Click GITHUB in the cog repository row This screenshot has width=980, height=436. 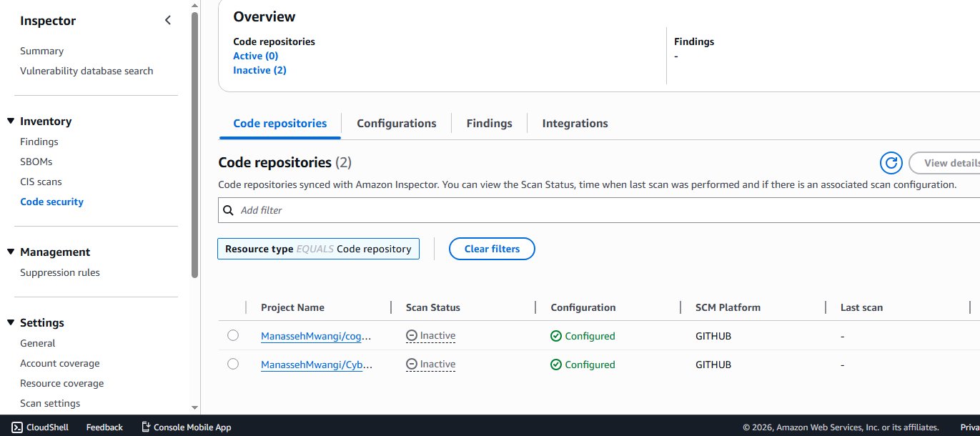point(713,336)
